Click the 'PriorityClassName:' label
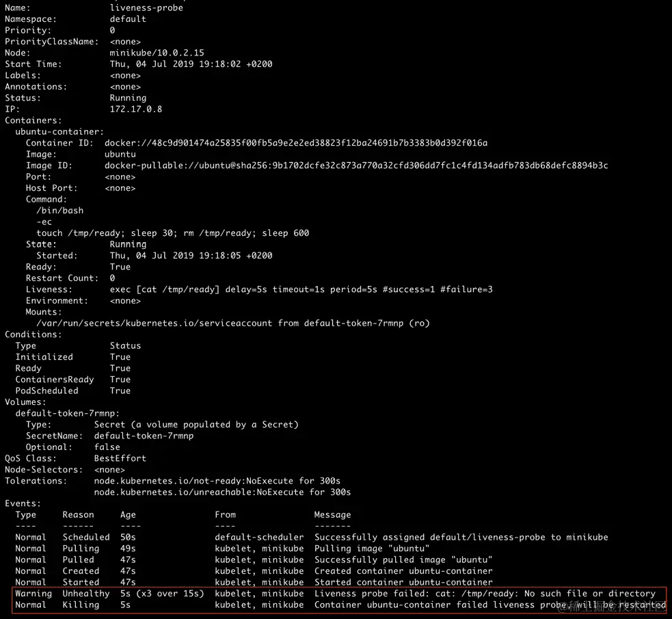This screenshot has width=672, height=619. pyautogui.click(x=51, y=42)
